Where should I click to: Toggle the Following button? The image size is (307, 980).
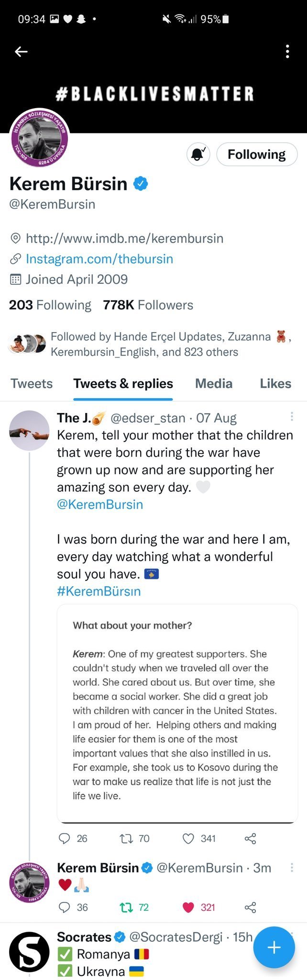coord(257,155)
